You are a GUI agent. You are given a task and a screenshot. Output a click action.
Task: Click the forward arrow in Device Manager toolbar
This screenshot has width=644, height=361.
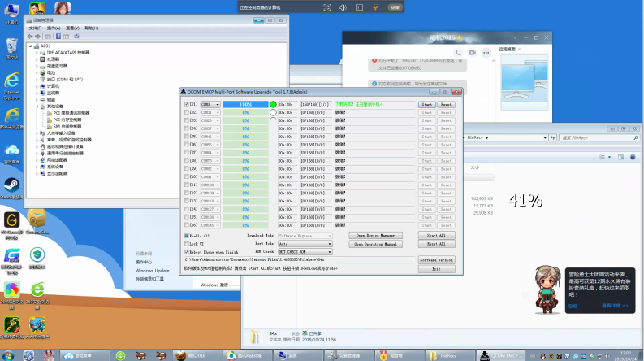click(37, 37)
